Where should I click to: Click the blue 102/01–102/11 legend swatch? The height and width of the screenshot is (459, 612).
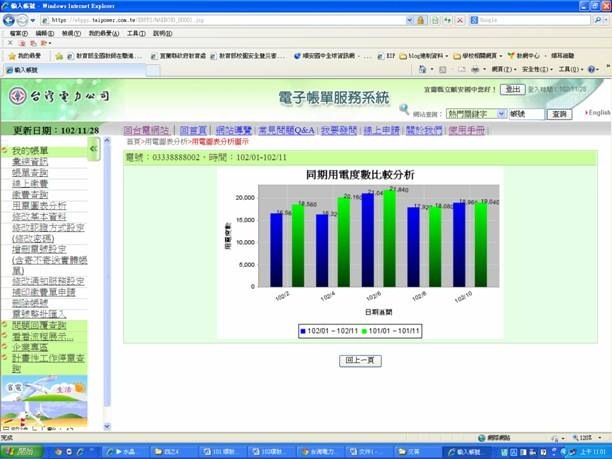coord(302,331)
